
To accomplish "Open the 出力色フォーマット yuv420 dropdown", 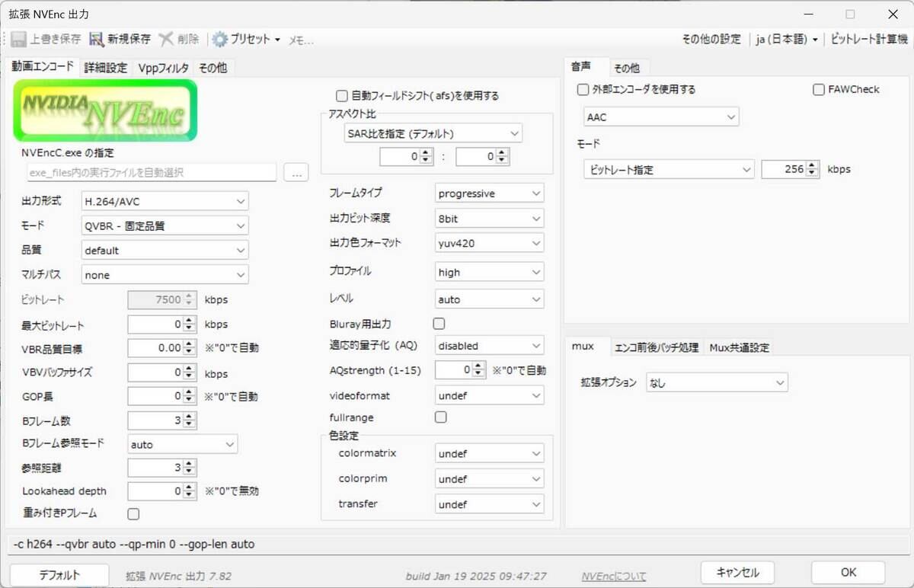I will [489, 243].
